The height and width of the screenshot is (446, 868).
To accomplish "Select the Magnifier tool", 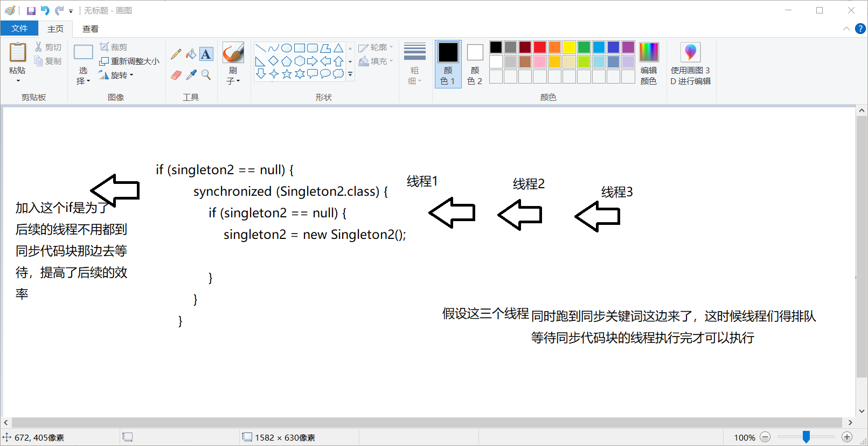I will [206, 75].
